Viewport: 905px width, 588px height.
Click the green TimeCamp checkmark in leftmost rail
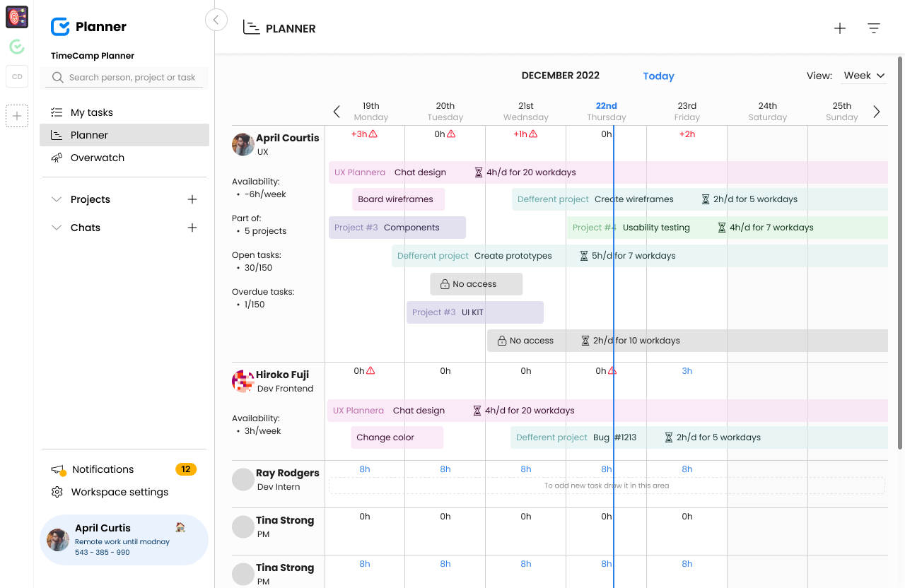tap(16, 47)
